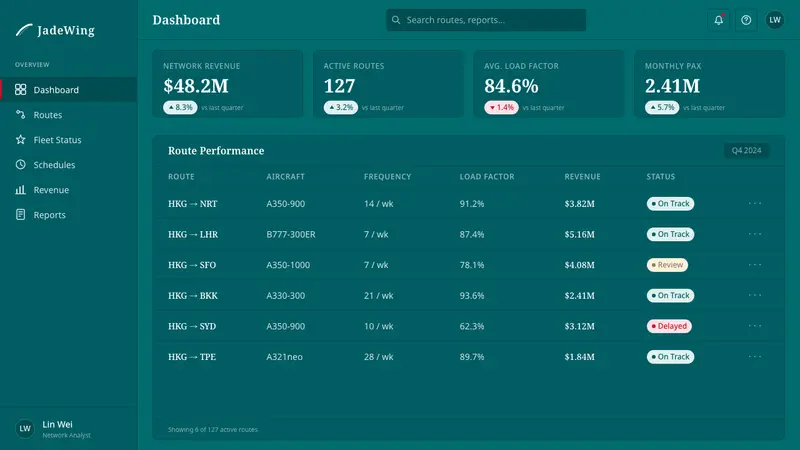The height and width of the screenshot is (450, 800).
Task: Open more options for HKG → SYD row
Action: point(755,326)
